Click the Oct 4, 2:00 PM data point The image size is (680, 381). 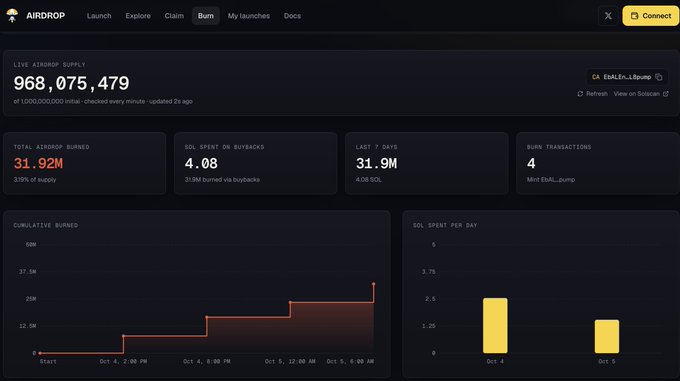[124, 336]
